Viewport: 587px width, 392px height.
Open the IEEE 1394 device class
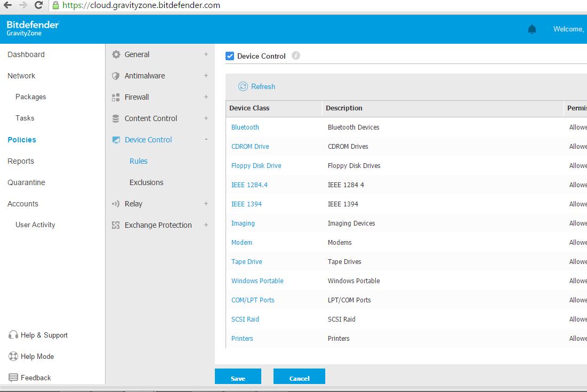click(x=246, y=204)
